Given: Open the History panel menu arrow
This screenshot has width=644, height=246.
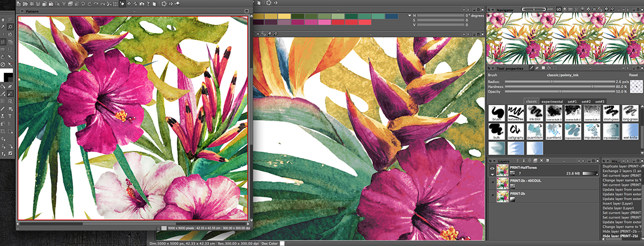Looking at the screenshot, I should (x=607, y=161).
